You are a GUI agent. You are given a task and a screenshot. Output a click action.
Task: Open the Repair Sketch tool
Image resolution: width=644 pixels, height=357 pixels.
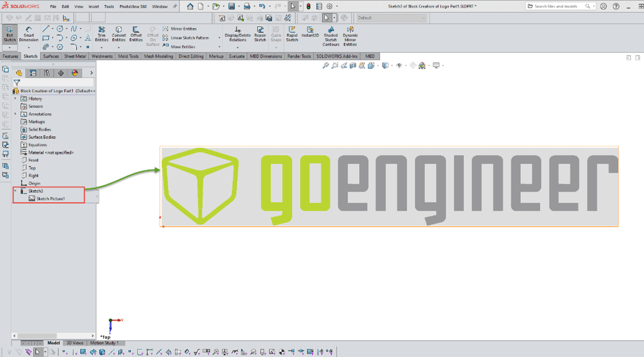coord(260,34)
